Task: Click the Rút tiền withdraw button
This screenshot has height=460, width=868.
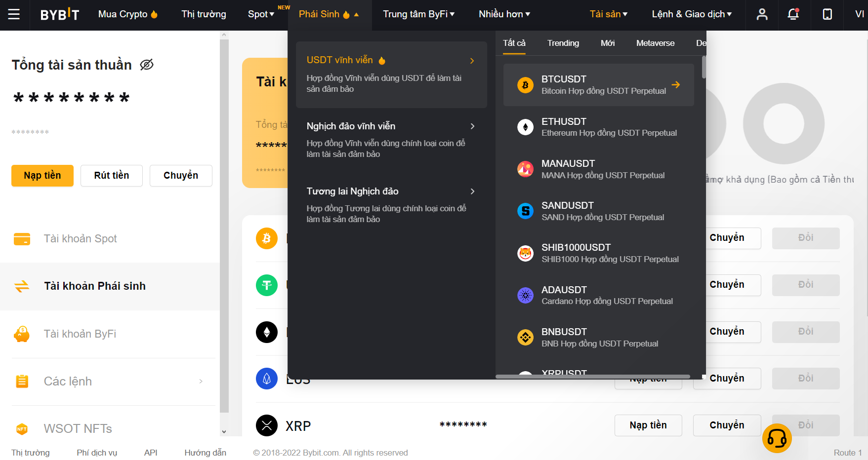Action: (112, 176)
